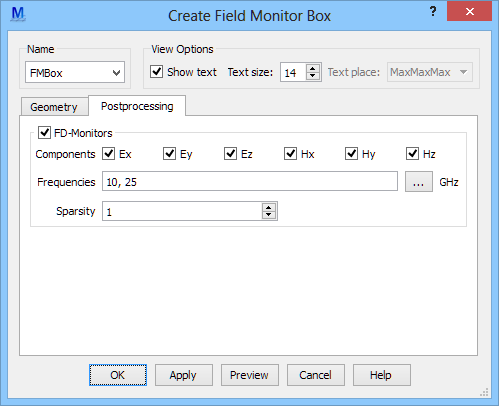Toggle the Ey component checkbox

point(169,154)
